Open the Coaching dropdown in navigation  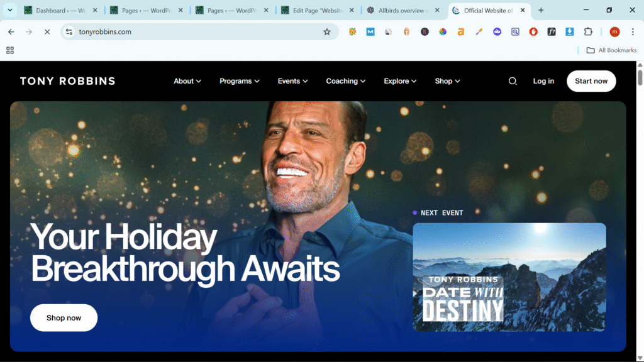(x=346, y=81)
